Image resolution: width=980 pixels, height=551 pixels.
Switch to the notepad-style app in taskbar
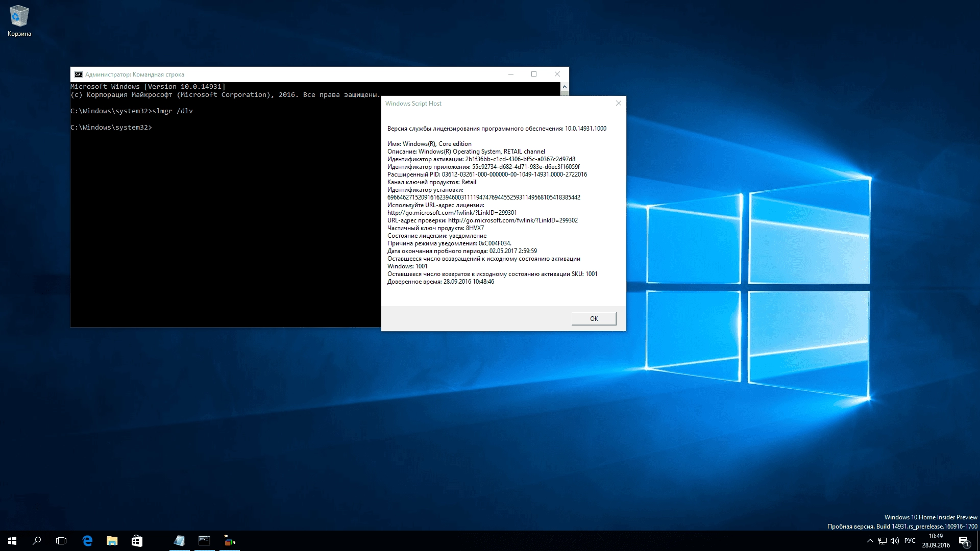(179, 541)
